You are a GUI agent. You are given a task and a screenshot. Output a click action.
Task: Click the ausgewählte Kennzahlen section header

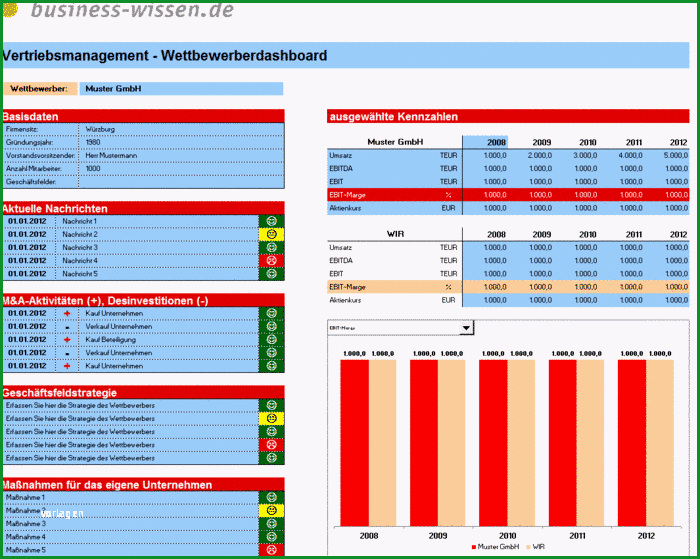(x=508, y=116)
